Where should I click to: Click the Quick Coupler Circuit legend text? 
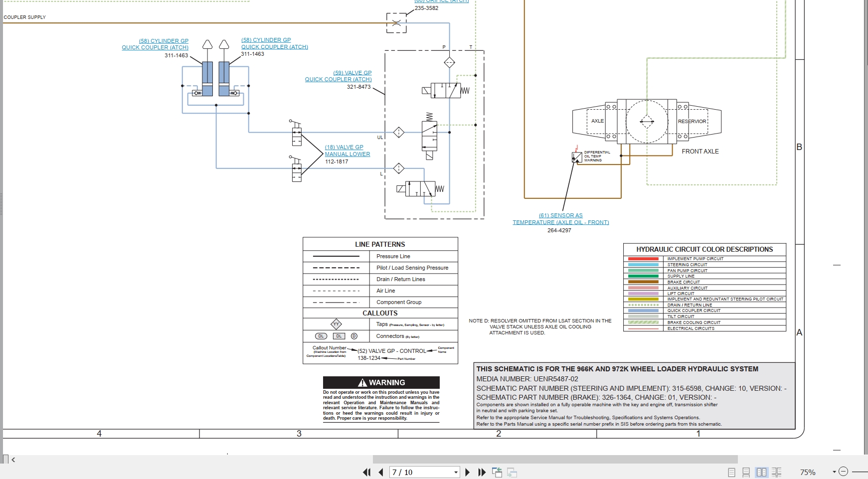point(694,311)
